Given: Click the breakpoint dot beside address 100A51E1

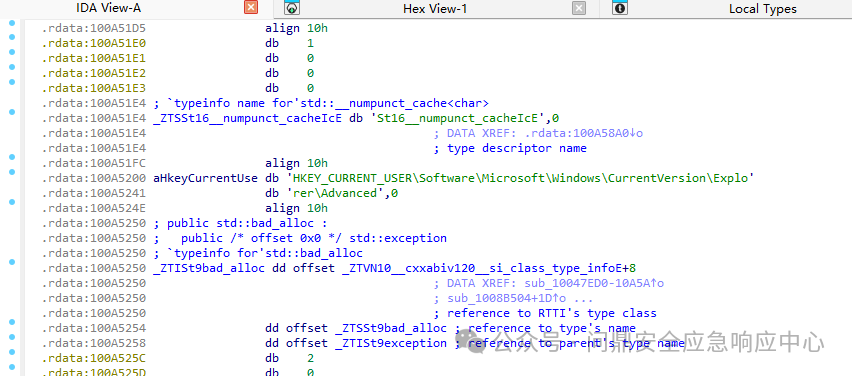Looking at the screenshot, I should (x=12, y=53).
